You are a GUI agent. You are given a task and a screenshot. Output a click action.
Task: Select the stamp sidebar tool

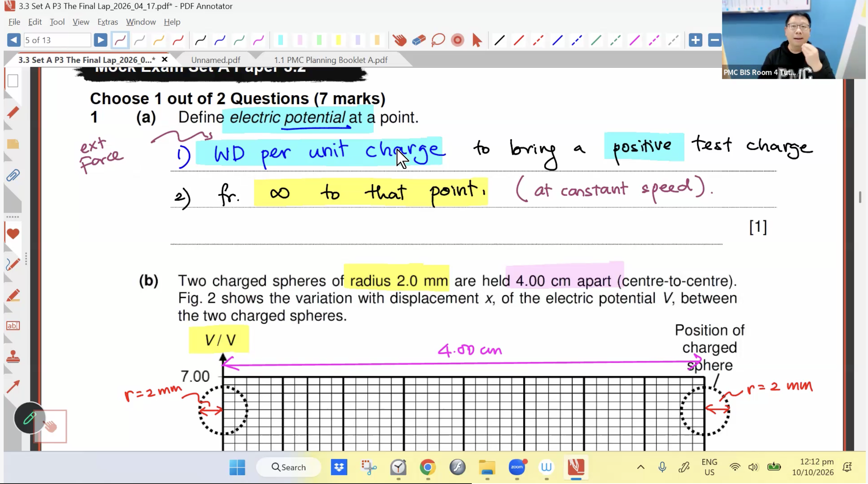(x=13, y=356)
